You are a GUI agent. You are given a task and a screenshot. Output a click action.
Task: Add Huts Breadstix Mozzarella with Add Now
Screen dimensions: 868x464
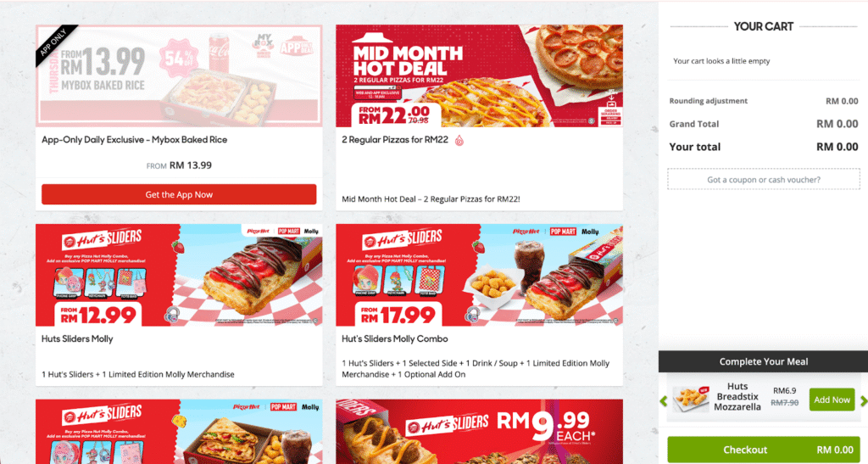coord(832,400)
